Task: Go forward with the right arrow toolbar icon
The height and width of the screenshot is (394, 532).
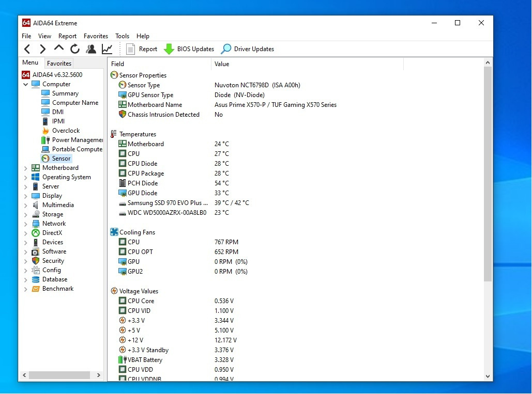Action: click(x=43, y=49)
